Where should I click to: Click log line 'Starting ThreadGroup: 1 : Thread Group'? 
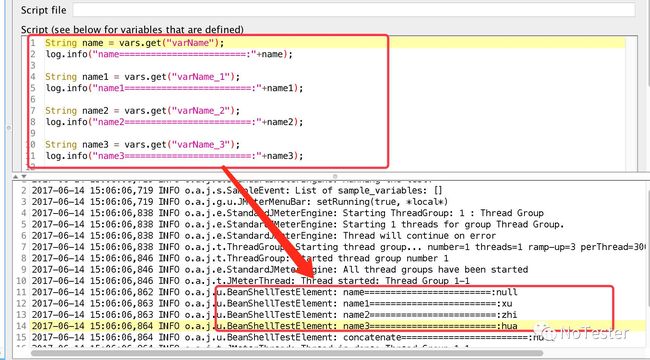(287, 213)
